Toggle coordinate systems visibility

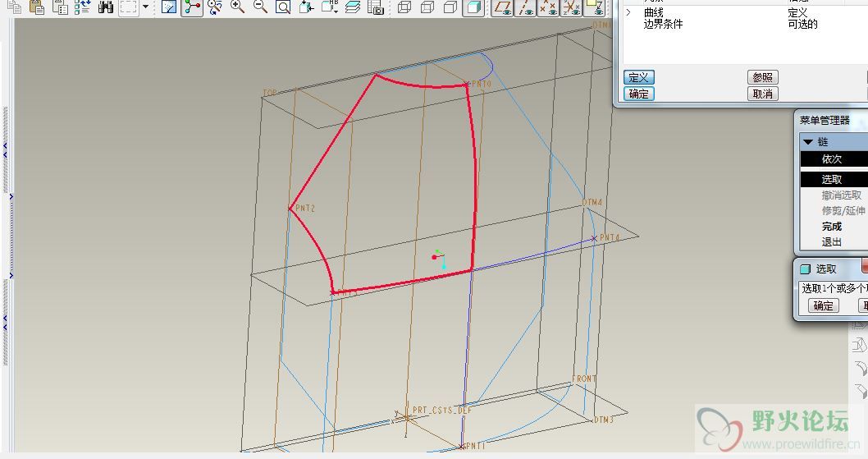[572, 7]
